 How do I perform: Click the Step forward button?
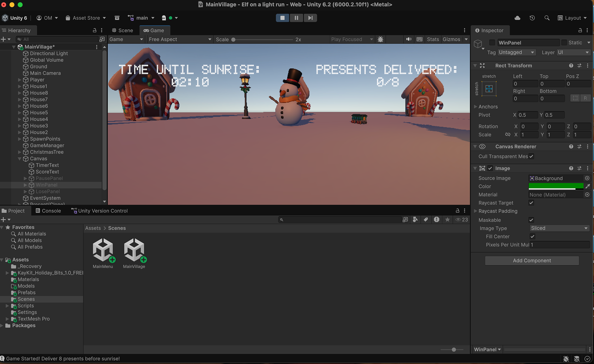[310, 18]
